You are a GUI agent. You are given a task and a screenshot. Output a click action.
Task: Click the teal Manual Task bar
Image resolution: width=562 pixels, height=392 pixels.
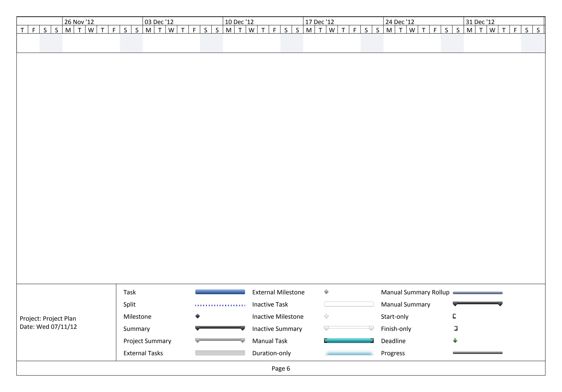point(349,340)
